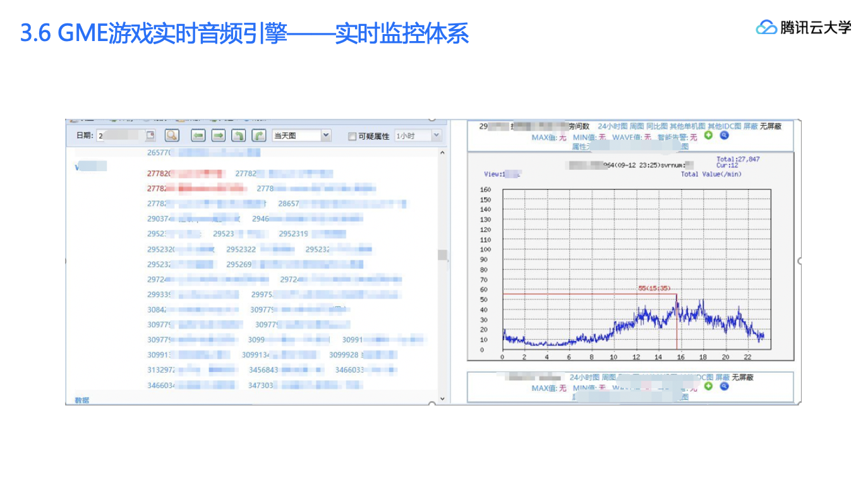This screenshot has height=480, width=868.
Task: Click the slide title 实时监控体系
Action: tap(402, 33)
